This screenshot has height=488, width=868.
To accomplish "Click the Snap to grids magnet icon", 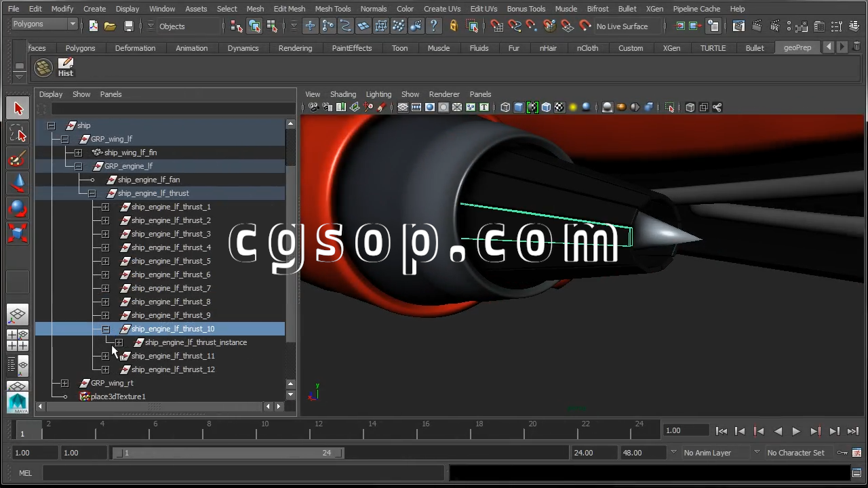I will 497,26.
